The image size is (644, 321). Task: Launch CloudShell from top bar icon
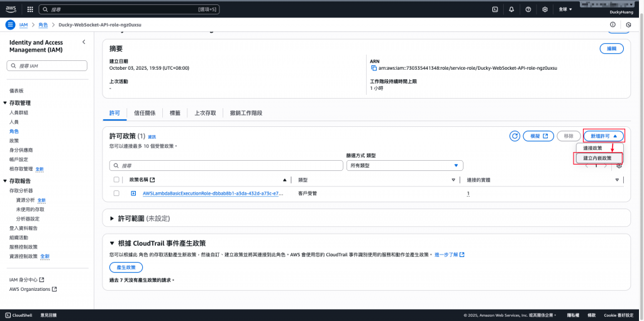tap(495, 9)
